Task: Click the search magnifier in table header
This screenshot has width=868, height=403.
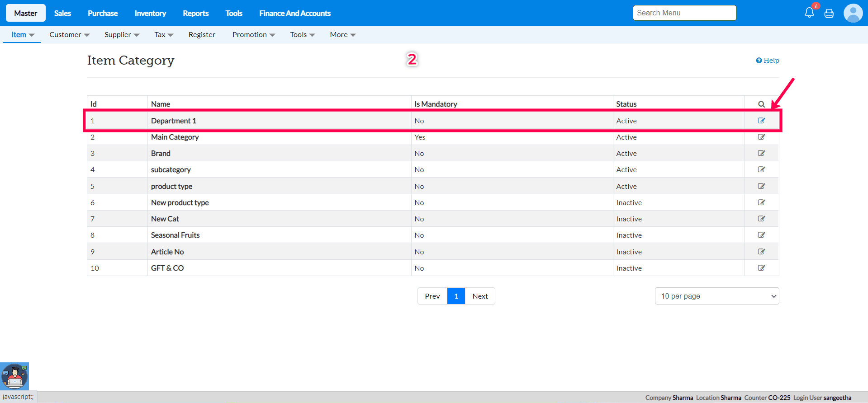Action: coord(761,104)
